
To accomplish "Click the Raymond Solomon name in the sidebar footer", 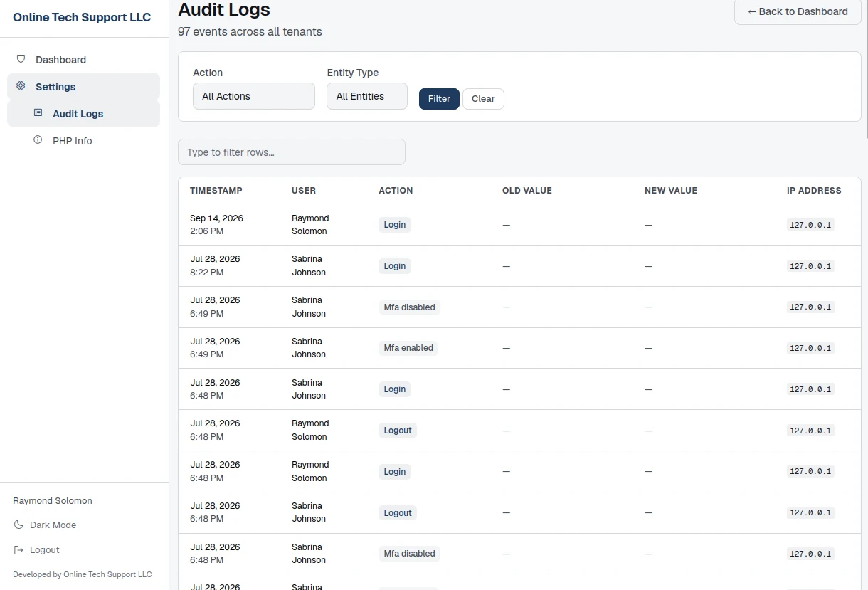I will click(53, 501).
